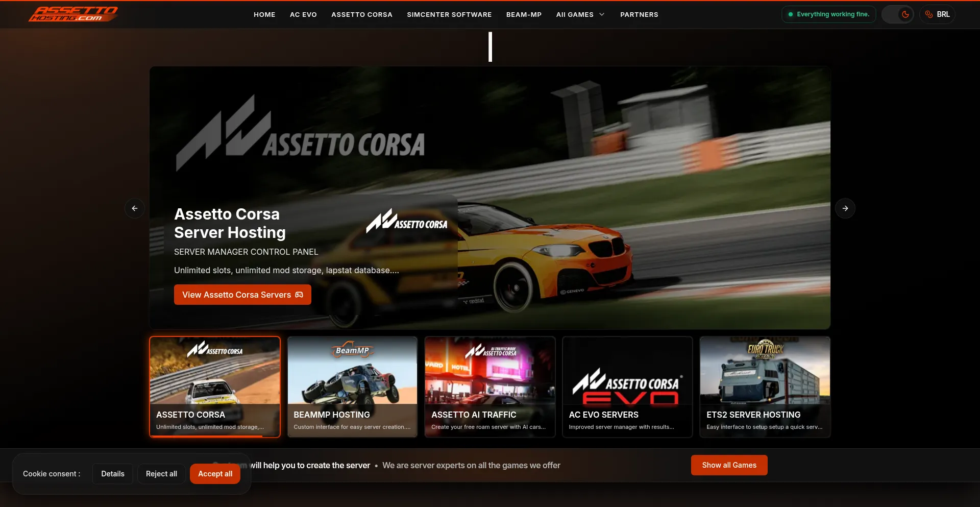
Task: Open the Assetto Corsa menu item
Action: click(x=362, y=15)
